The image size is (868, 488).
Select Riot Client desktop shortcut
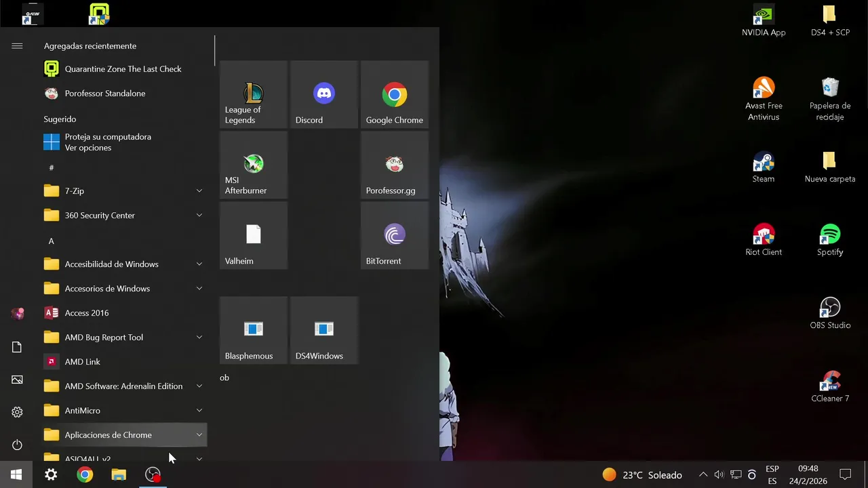pos(764,240)
